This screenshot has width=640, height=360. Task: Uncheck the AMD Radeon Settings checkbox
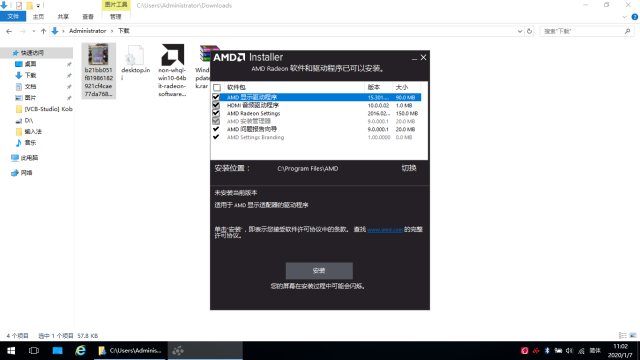coord(216,113)
